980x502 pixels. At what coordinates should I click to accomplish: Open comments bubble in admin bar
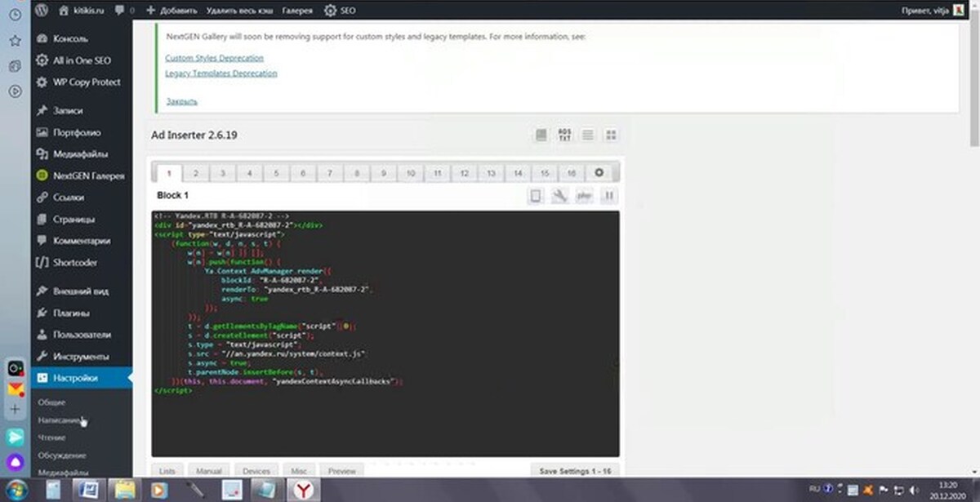click(125, 11)
